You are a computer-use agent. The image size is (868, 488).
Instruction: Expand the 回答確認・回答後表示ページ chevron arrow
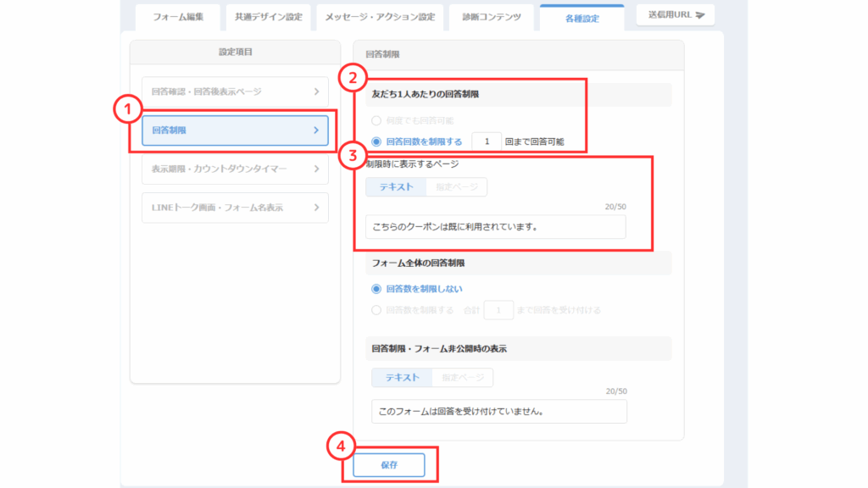(315, 91)
